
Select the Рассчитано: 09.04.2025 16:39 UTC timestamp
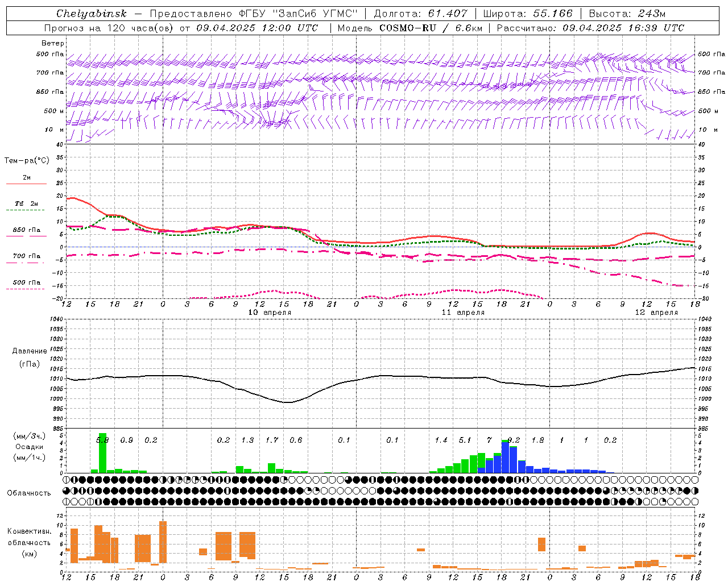pyautogui.click(x=590, y=28)
